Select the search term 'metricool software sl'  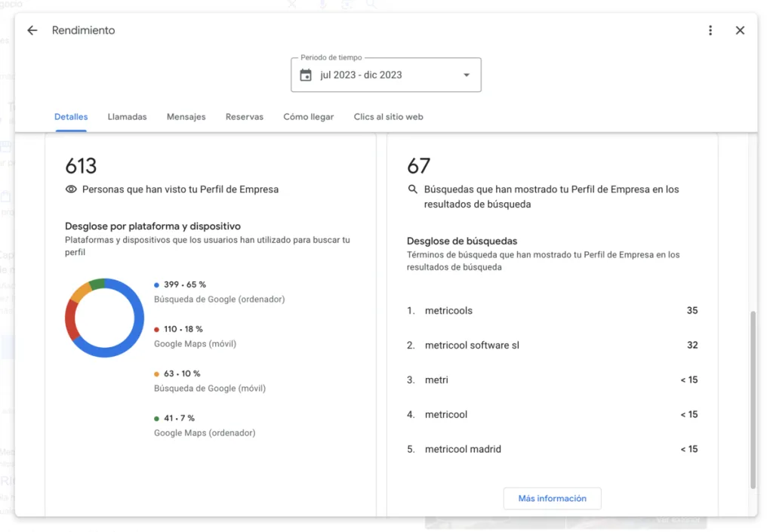472,346
